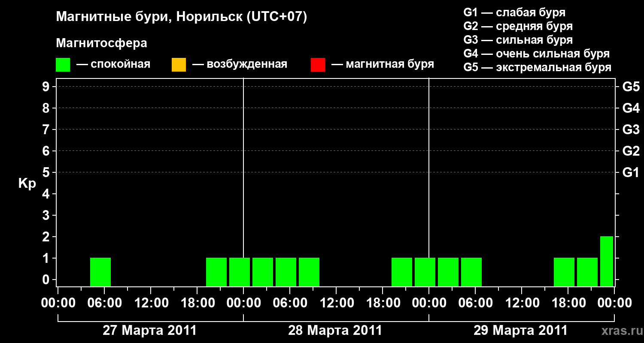Click the bar spanning midnight into 28 March
The width and height of the screenshot is (644, 343).
point(240,272)
